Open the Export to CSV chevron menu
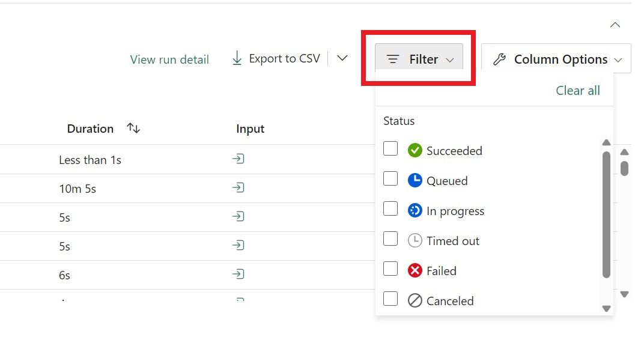Image resolution: width=644 pixels, height=340 pixels. tap(342, 58)
